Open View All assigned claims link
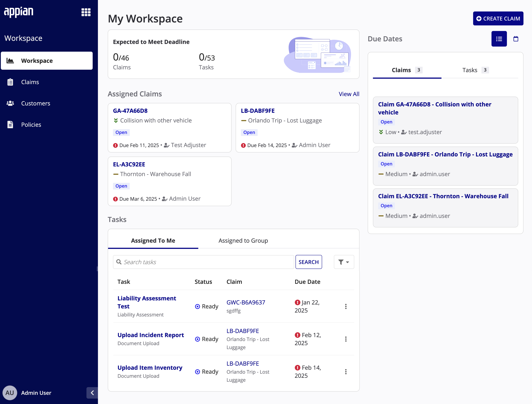Image resolution: width=532 pixels, height=404 pixels. coord(349,94)
